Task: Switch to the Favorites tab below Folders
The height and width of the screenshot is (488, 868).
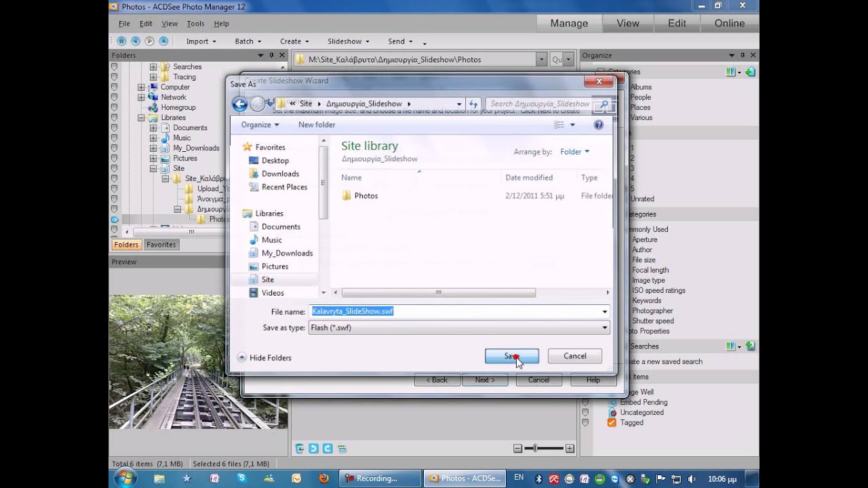Action: (161, 245)
